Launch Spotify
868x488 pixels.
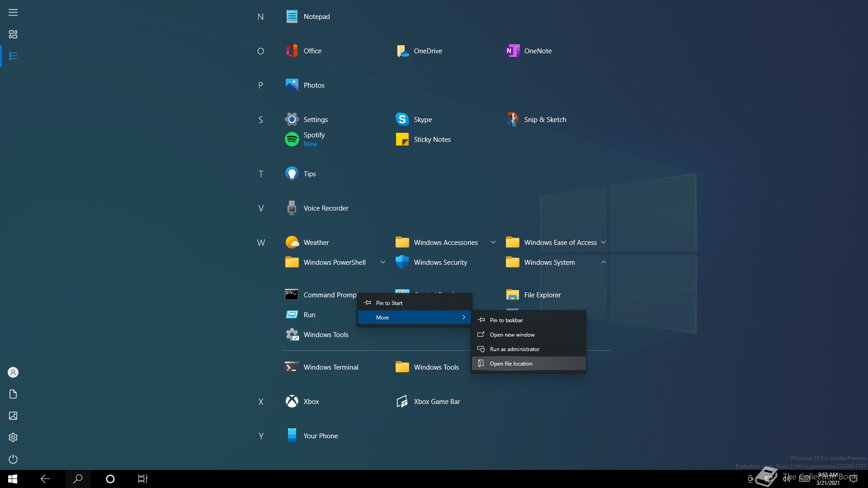point(305,140)
